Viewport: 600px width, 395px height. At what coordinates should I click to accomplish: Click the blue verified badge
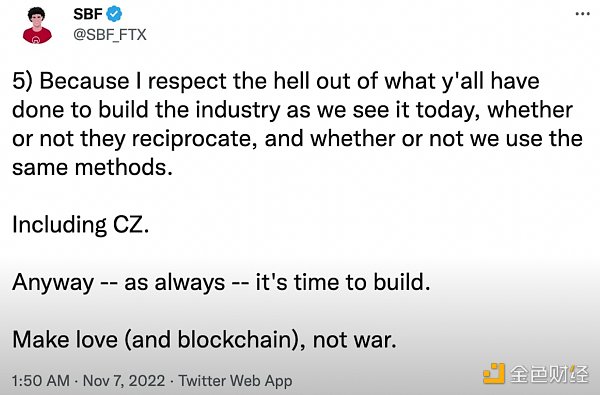pos(114,14)
